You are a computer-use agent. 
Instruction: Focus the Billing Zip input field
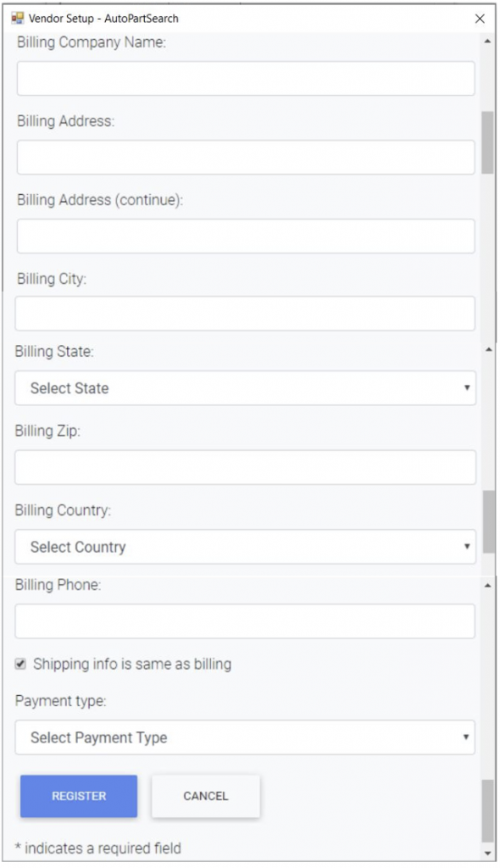click(245, 467)
